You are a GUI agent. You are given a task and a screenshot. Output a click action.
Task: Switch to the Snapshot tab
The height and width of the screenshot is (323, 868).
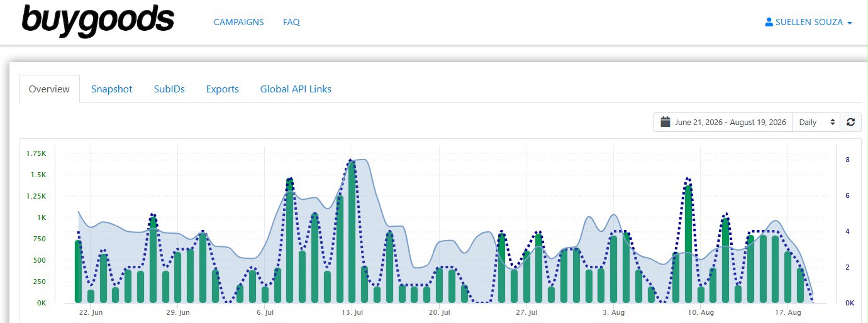click(112, 89)
